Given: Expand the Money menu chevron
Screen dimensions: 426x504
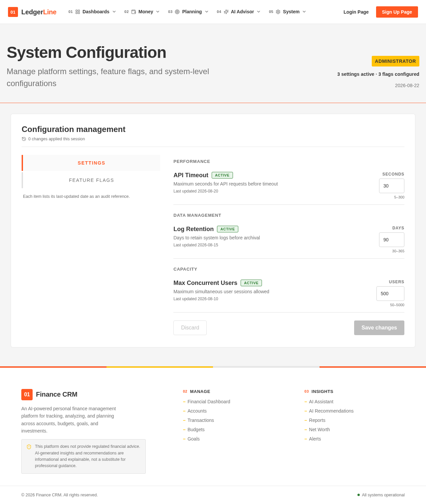Looking at the screenshot, I should pos(158,12).
